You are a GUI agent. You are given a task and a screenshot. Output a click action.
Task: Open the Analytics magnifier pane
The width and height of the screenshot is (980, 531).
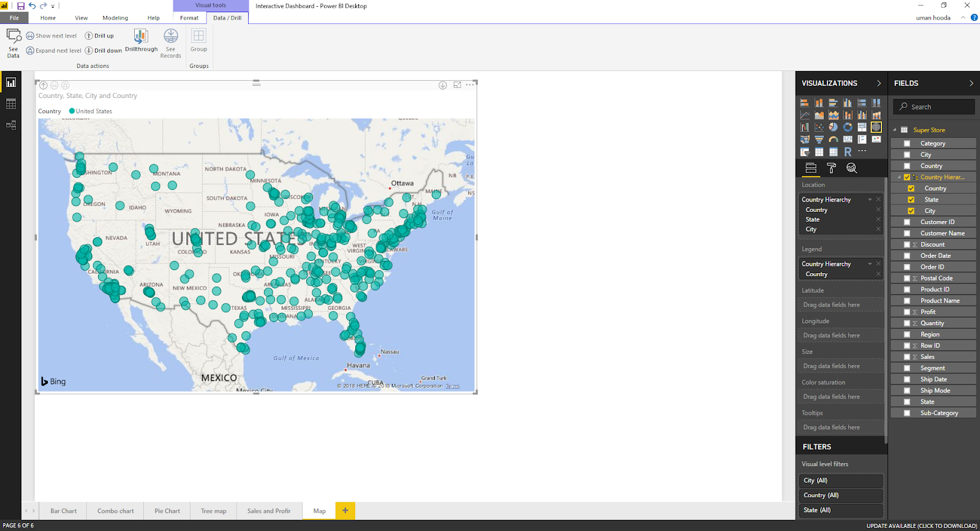[851, 168]
